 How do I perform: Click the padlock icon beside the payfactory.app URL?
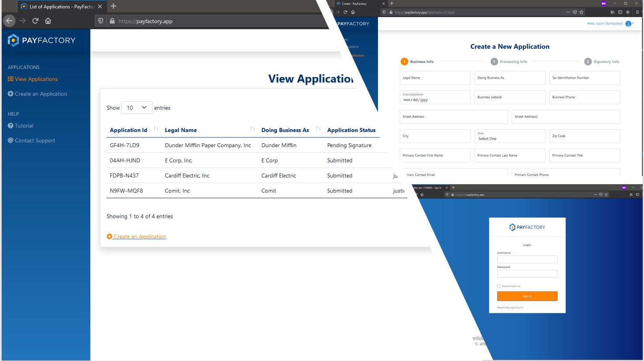click(112, 21)
